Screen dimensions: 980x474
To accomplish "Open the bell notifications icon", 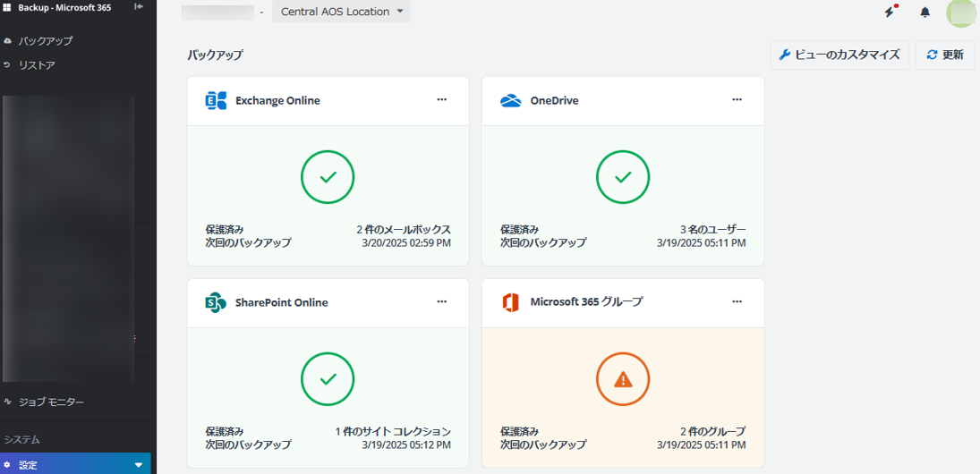I will (x=925, y=12).
